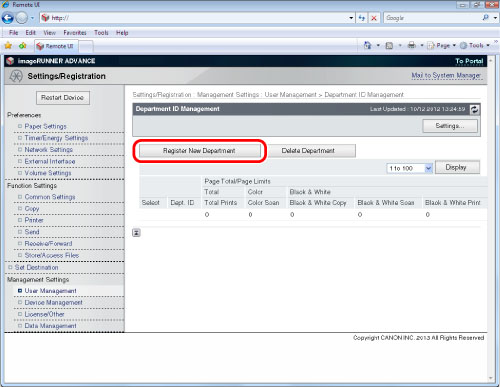Open the Favorites menu

pos(75,33)
